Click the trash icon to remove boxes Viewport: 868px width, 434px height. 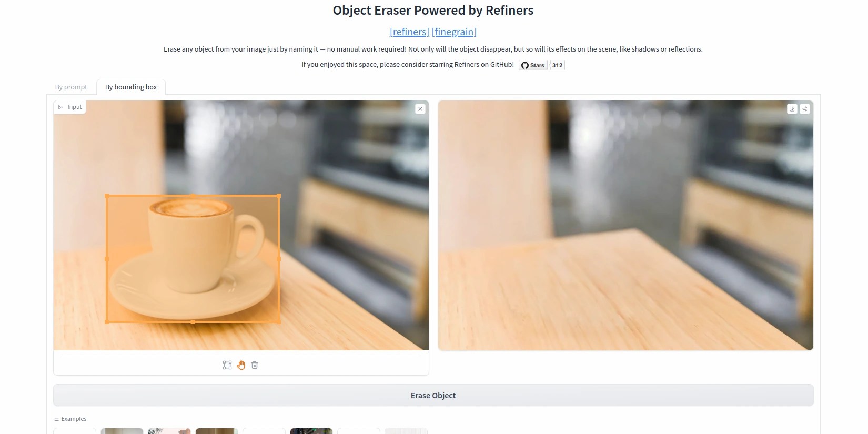[255, 365]
